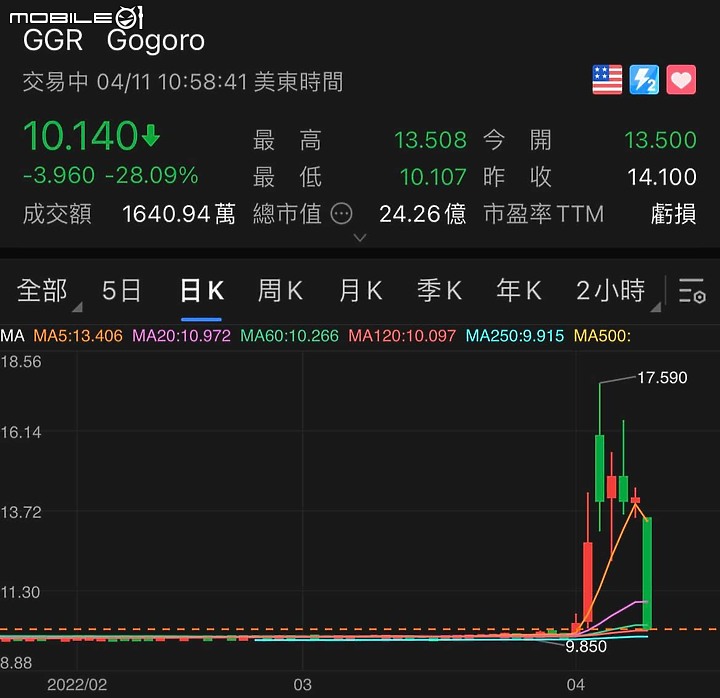
Task: Switch to the 年K tab
Action: [x=519, y=291]
